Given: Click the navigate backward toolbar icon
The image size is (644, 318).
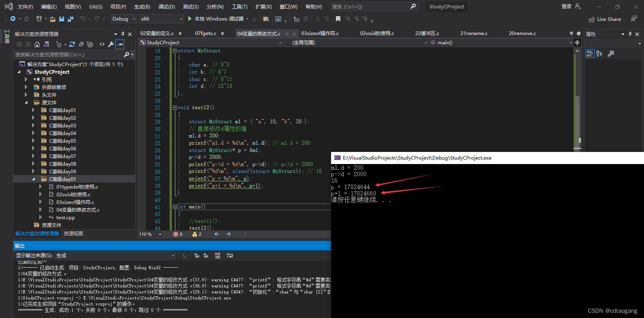Looking at the screenshot, I should (x=13, y=19).
